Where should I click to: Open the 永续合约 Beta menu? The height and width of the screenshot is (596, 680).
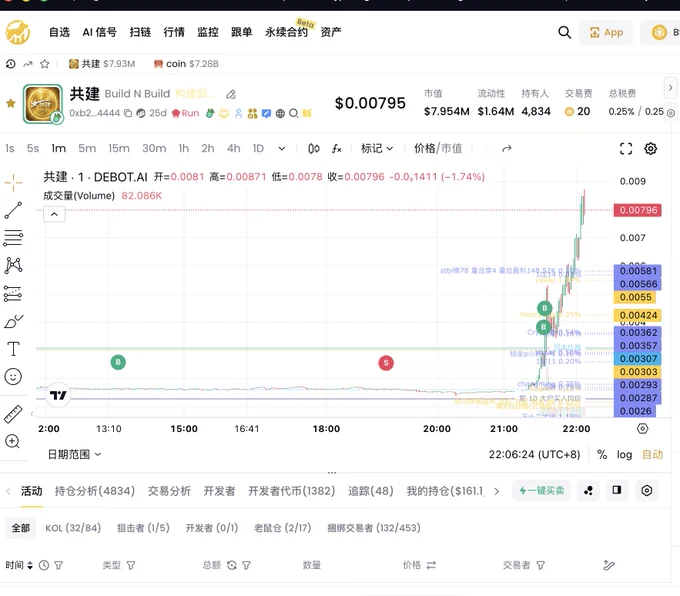point(286,32)
